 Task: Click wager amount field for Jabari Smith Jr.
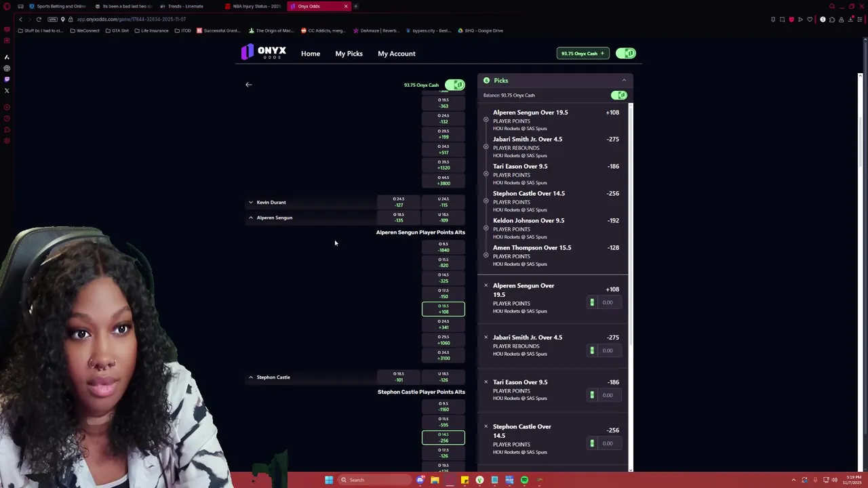(608, 350)
